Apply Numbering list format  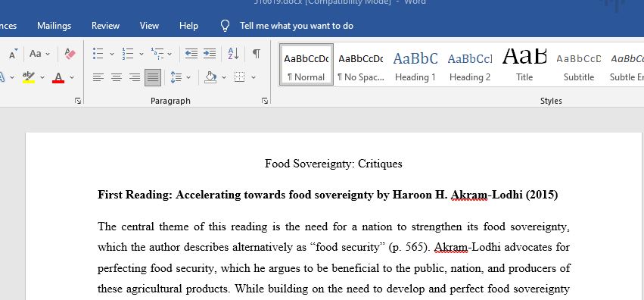128,54
